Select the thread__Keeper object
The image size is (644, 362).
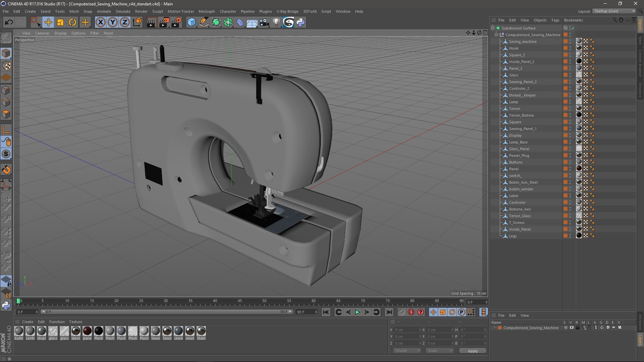point(522,95)
